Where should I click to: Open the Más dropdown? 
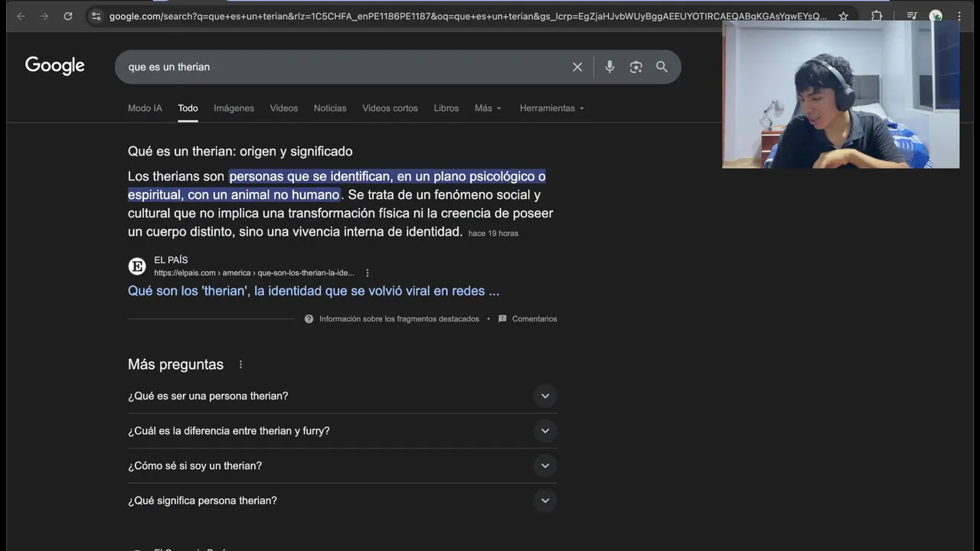point(488,108)
